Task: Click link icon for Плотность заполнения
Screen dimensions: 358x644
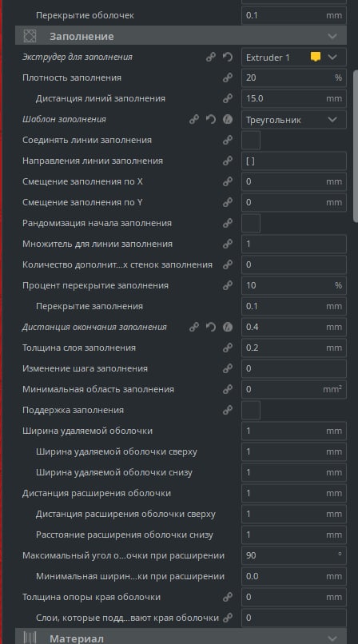Action: click(x=228, y=78)
